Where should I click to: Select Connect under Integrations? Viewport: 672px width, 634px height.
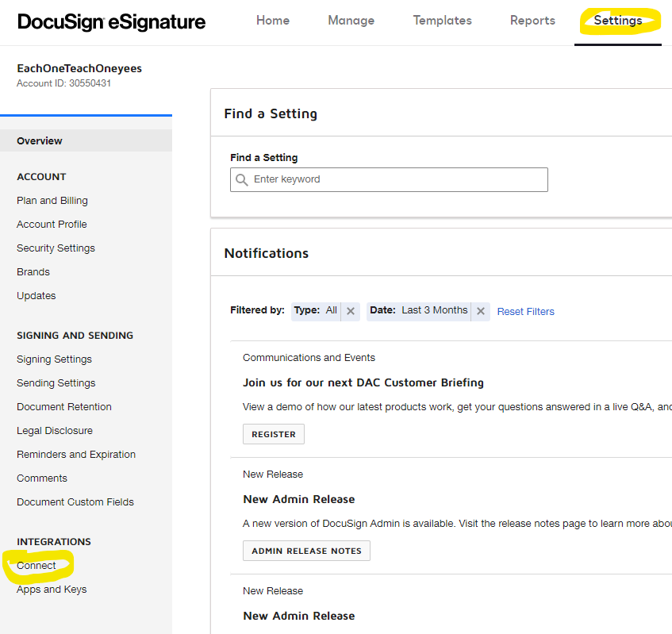click(x=36, y=565)
